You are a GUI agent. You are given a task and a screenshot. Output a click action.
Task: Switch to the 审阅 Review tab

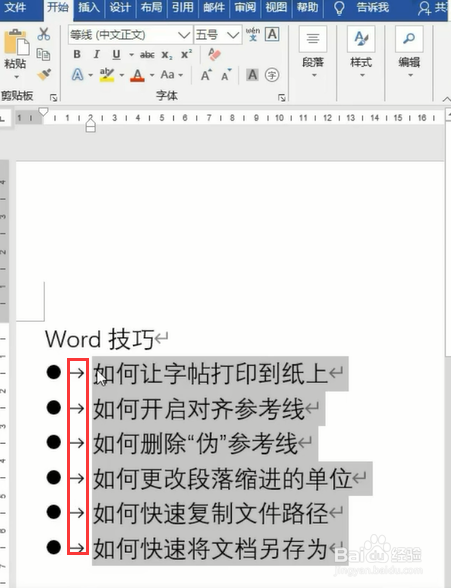click(245, 7)
